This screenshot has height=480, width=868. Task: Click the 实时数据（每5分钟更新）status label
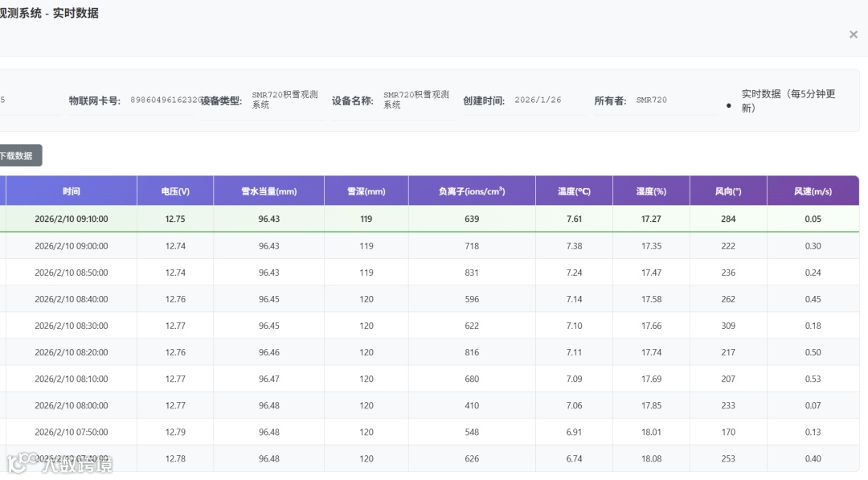pos(788,101)
